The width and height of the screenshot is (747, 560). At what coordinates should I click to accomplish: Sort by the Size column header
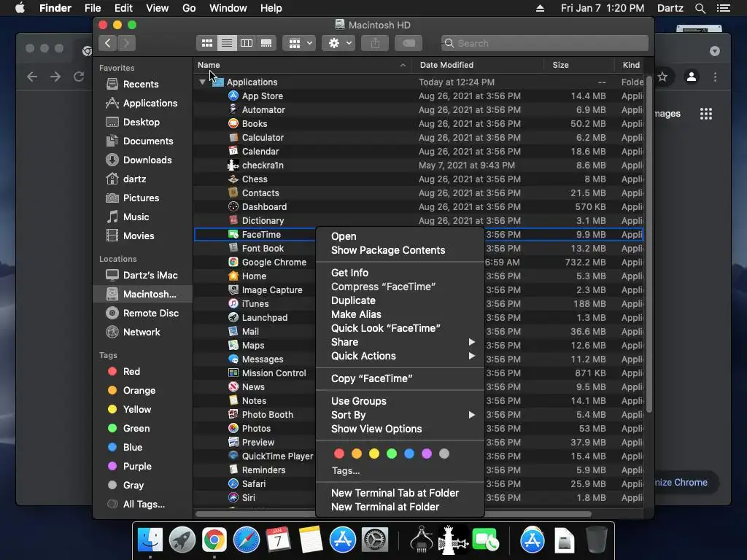(x=578, y=65)
